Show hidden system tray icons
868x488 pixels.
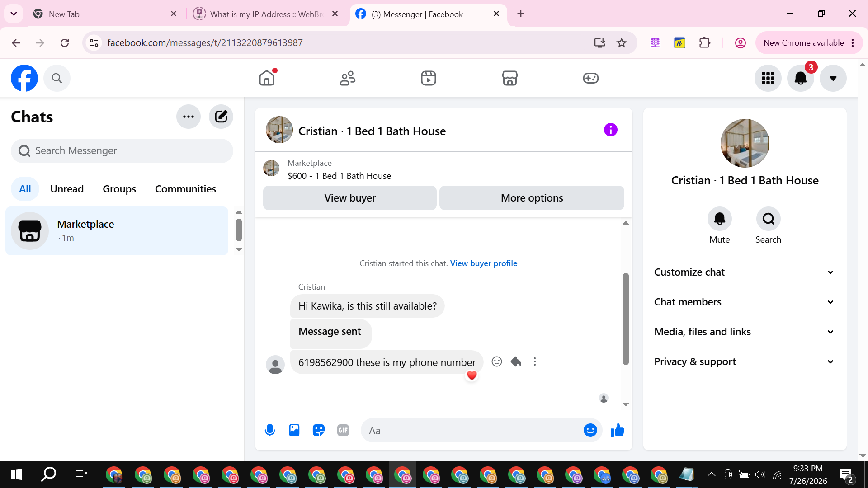click(x=711, y=474)
